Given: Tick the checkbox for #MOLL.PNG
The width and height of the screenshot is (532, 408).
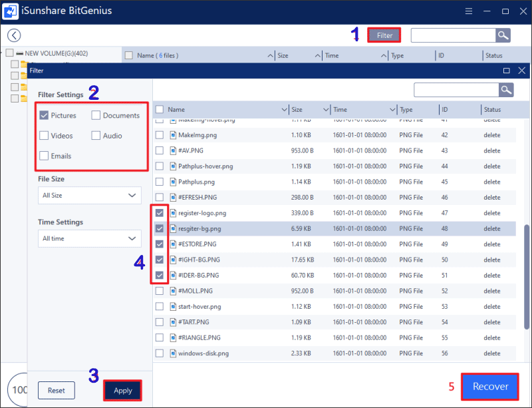Looking at the screenshot, I should [160, 291].
